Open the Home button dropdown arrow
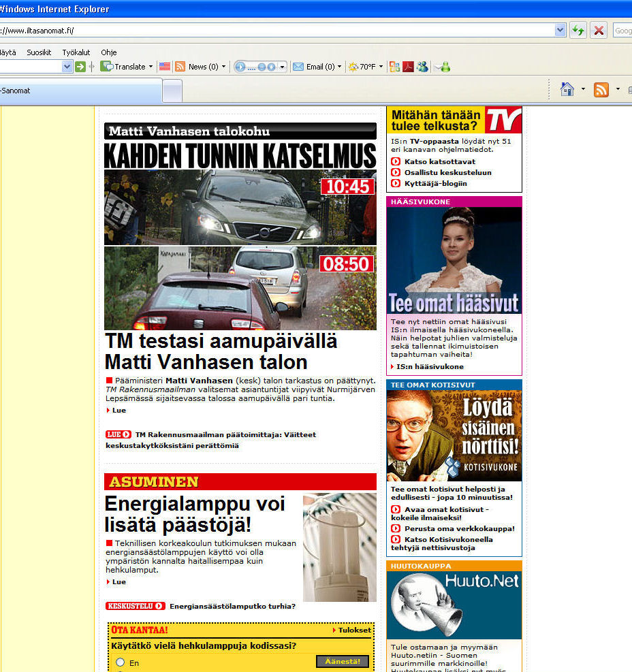The height and width of the screenshot is (672, 632). pos(583,90)
